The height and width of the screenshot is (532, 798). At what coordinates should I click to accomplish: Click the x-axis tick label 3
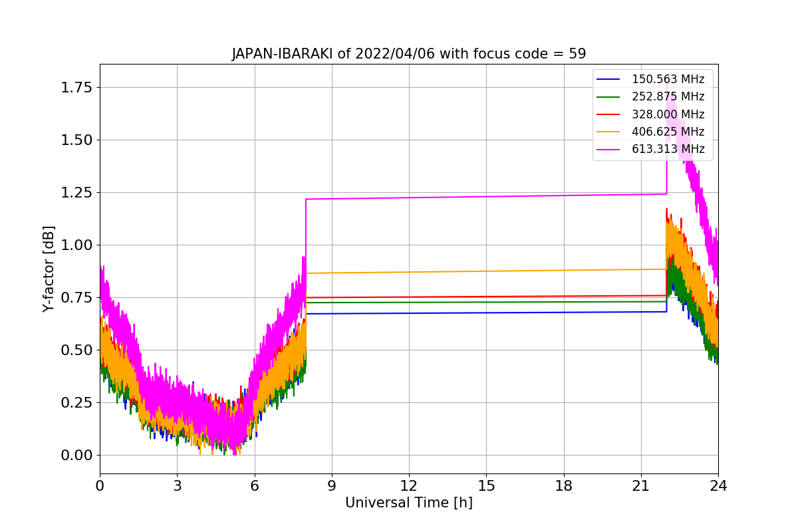pos(177,486)
